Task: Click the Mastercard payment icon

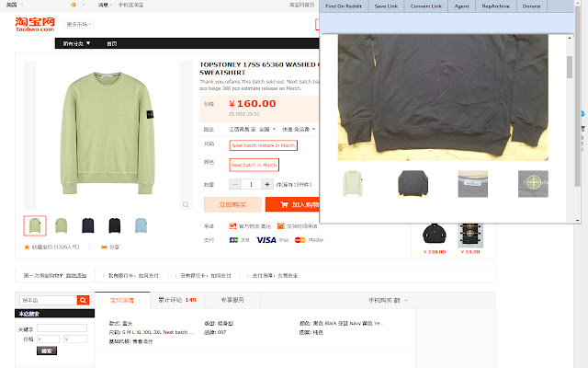Action: (x=300, y=240)
